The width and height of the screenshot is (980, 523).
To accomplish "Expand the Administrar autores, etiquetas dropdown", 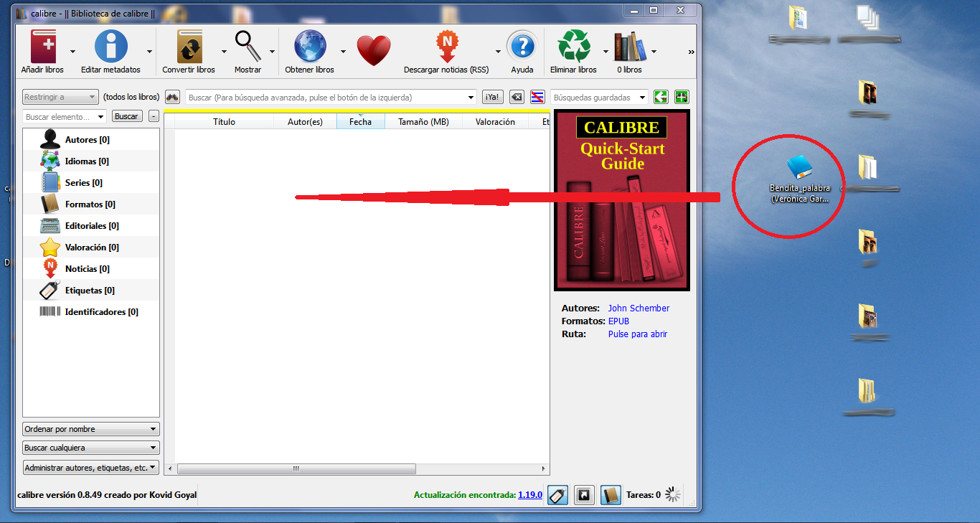I will (x=91, y=468).
